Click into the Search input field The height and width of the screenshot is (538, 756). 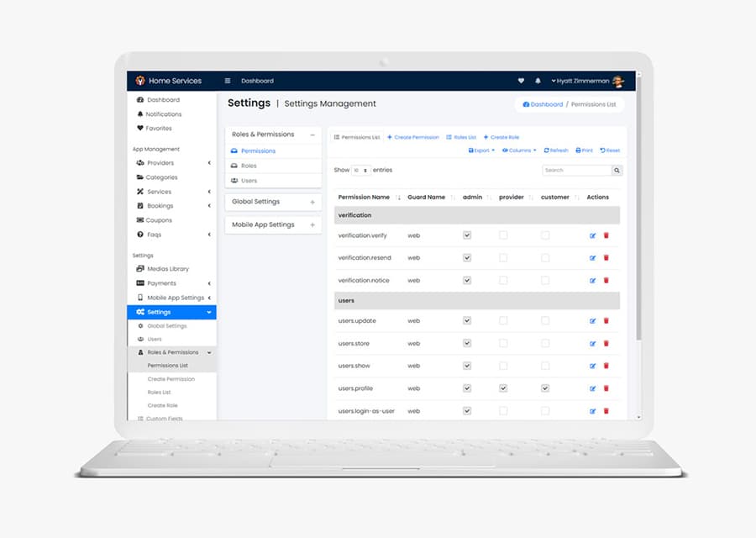pos(577,171)
